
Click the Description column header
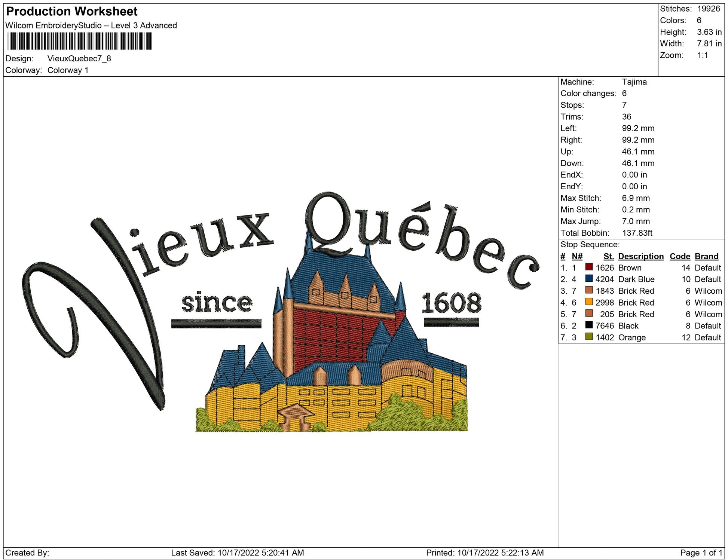point(640,256)
